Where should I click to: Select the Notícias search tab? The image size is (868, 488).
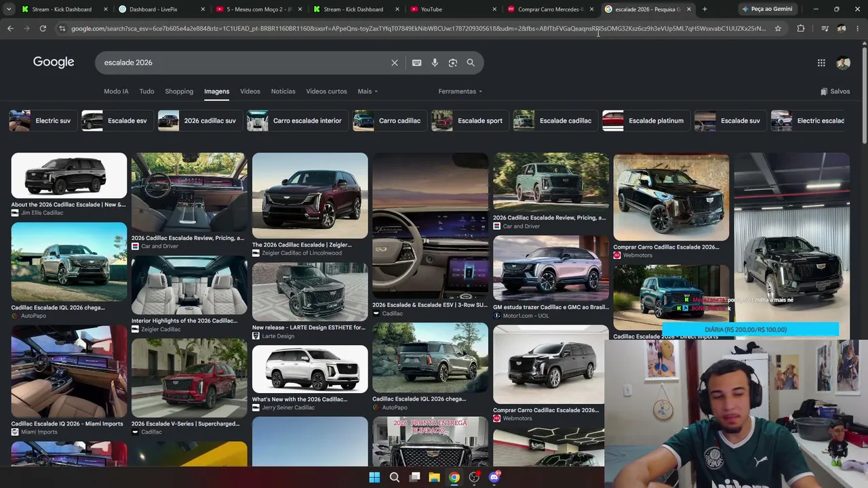[x=283, y=91]
